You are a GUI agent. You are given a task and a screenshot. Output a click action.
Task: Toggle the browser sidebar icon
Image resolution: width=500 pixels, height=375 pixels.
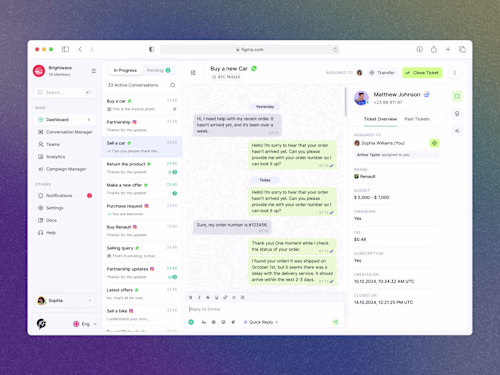(x=65, y=49)
